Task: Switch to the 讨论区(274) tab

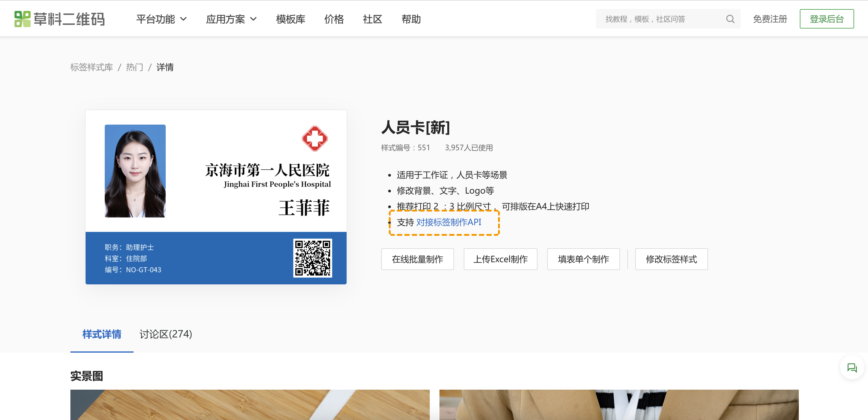Action: (x=165, y=334)
